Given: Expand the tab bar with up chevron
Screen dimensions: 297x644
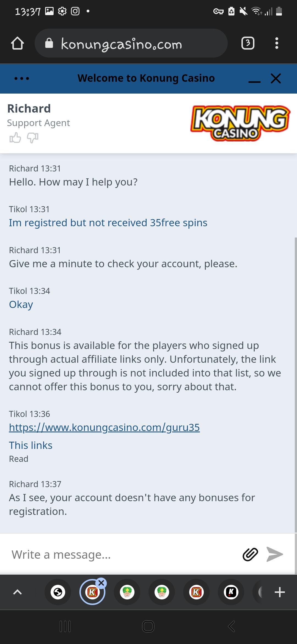Looking at the screenshot, I should coord(17,592).
